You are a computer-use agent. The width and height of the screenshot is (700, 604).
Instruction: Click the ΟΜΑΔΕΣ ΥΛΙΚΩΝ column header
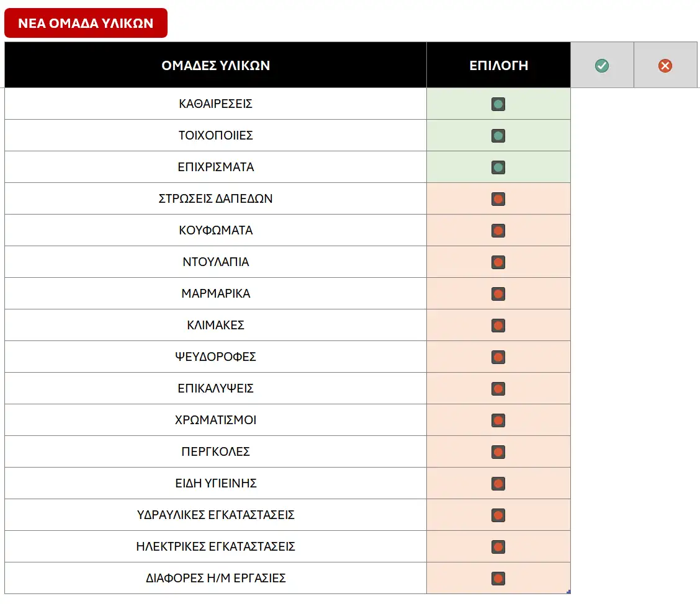click(x=215, y=66)
